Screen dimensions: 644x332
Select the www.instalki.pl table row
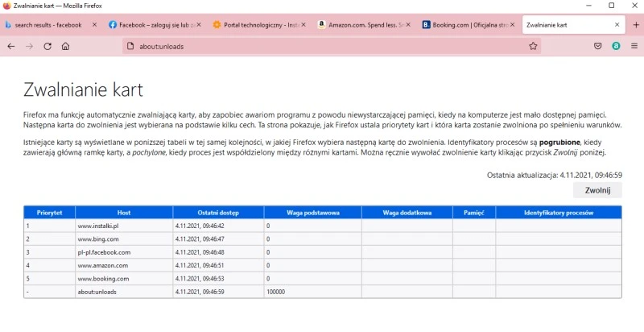[322, 226]
